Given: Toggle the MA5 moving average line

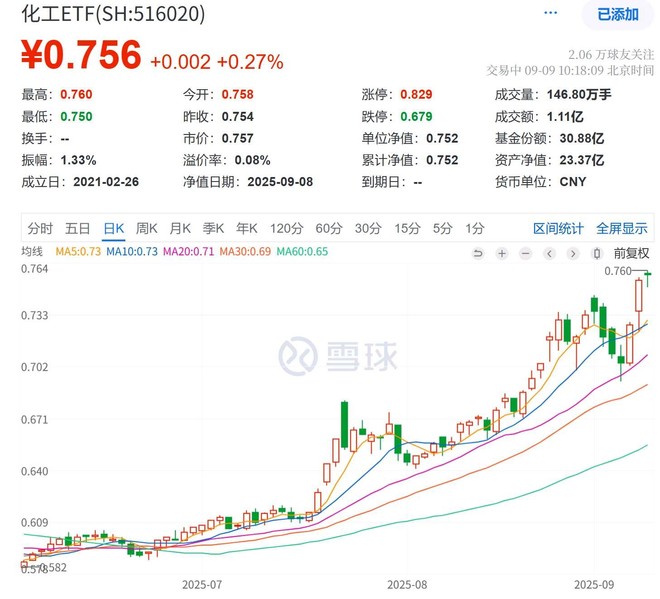Looking at the screenshot, I should 78,252.
